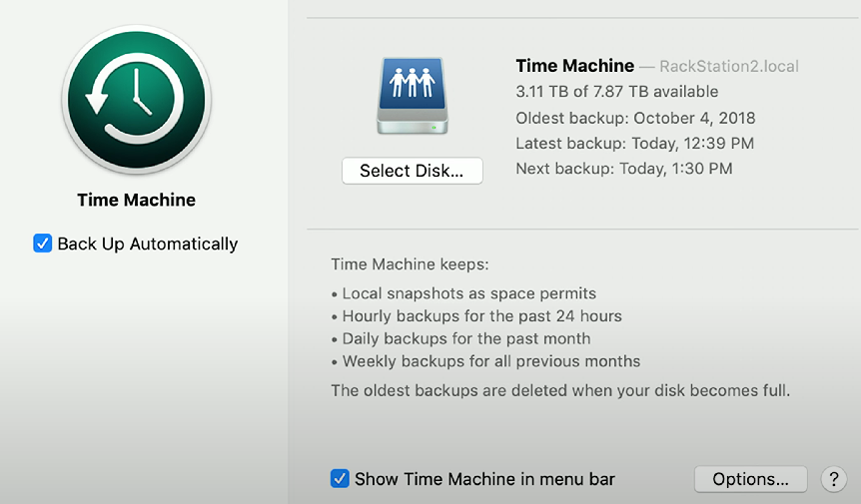Click the Time Machine title under the icon
The width and height of the screenshot is (861, 504).
click(136, 200)
